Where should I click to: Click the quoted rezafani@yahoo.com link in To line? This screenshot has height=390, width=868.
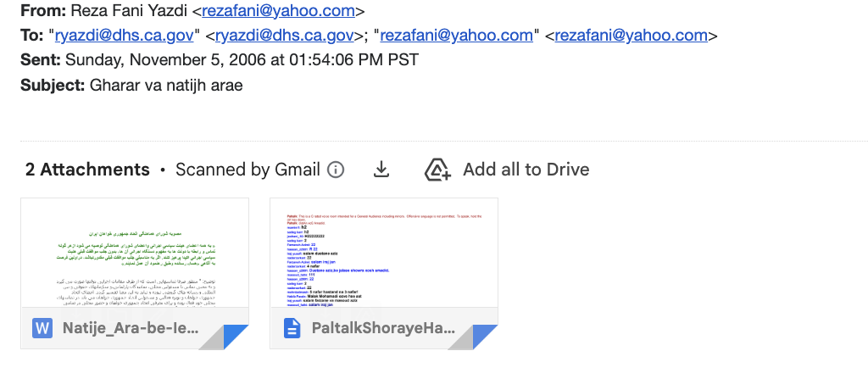458,36
